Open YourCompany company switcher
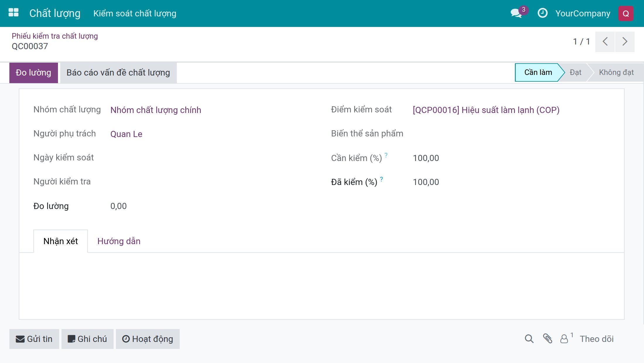Viewport: 644px width, 363px height. pyautogui.click(x=583, y=13)
